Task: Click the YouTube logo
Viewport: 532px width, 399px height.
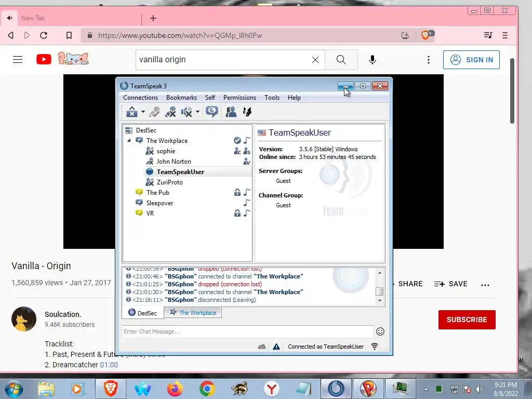Action: (44, 59)
